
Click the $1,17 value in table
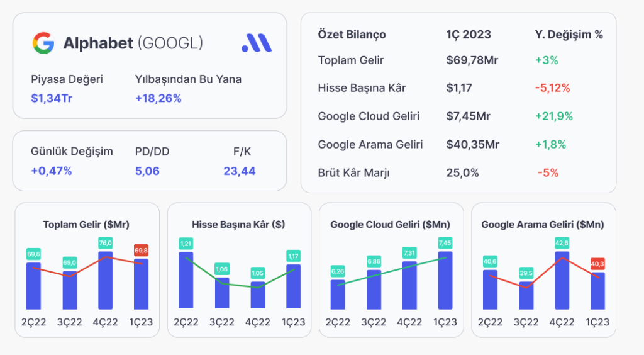pyautogui.click(x=459, y=88)
